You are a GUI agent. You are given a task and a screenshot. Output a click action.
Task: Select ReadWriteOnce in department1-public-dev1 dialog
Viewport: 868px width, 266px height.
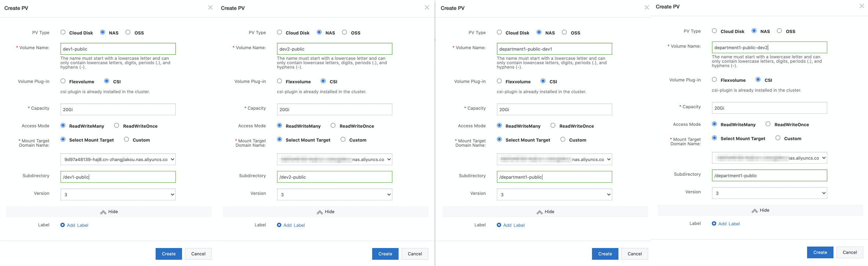click(x=553, y=125)
